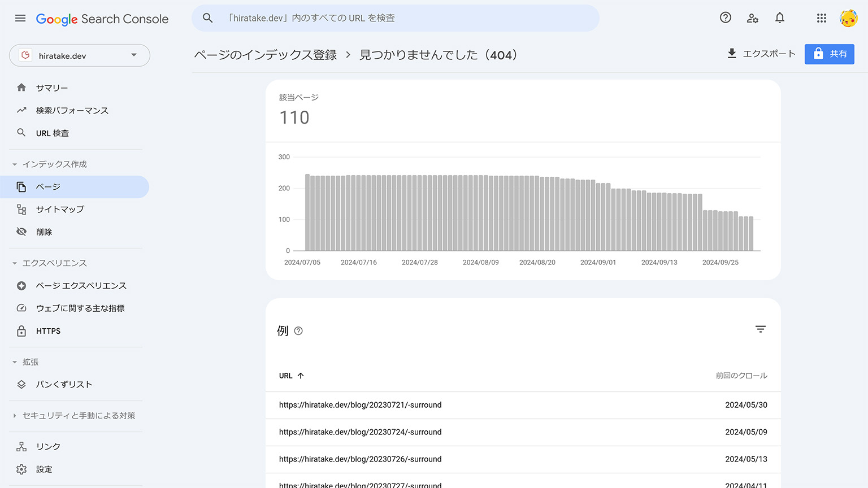Open URL 検査 in sidebar
Viewport: 868px width, 488px height.
[x=75, y=133]
